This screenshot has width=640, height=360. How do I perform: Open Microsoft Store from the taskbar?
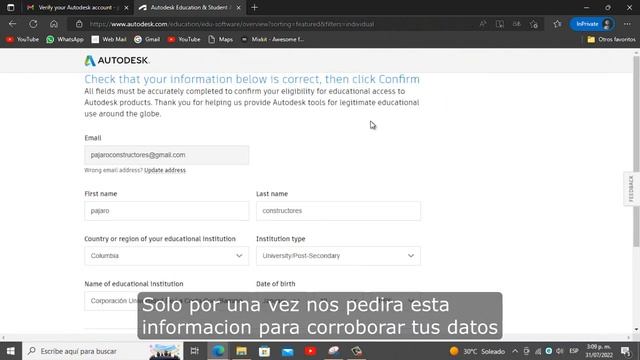(x=264, y=351)
